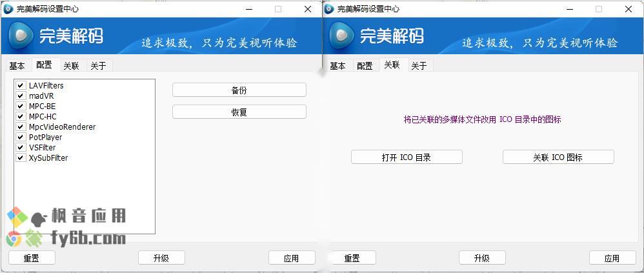Toggle the PotPlayer checkbox
Screen dimensions: 644x273
pos(21,137)
